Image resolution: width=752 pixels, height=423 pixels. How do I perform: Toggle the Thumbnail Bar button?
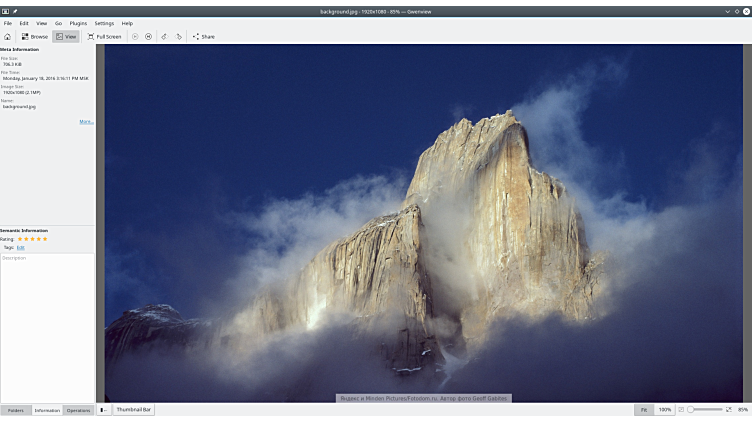[x=133, y=410]
